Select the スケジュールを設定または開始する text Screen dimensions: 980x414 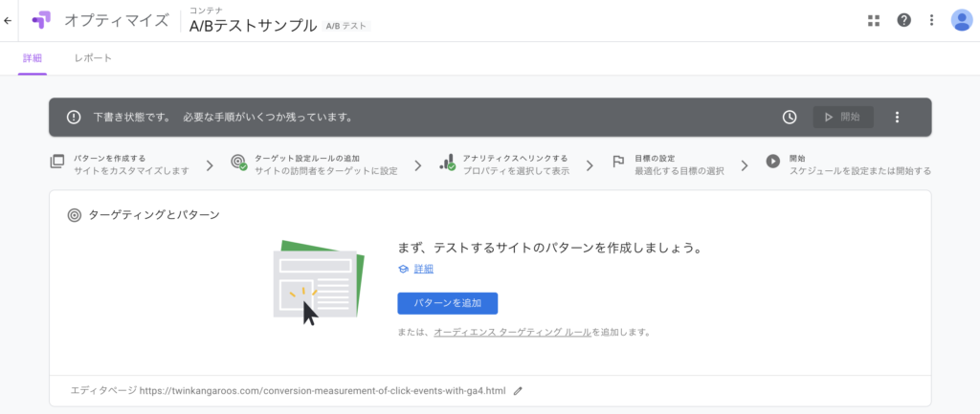[x=860, y=171]
